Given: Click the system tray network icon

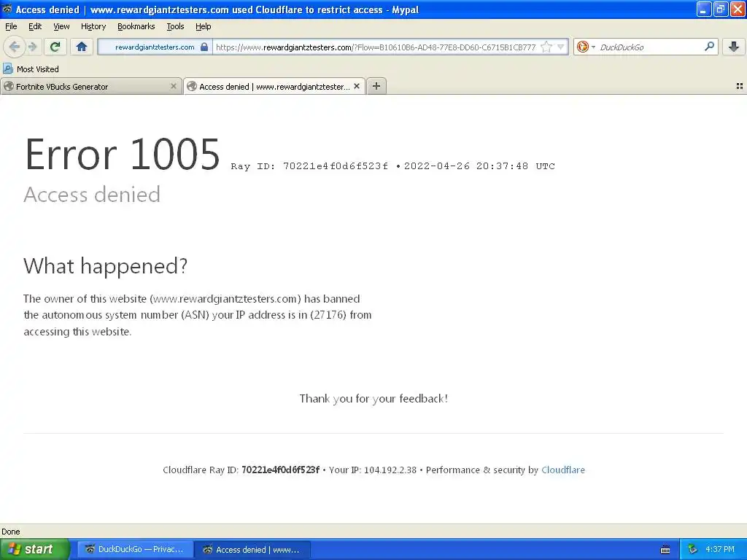Looking at the screenshot, I should point(693,550).
